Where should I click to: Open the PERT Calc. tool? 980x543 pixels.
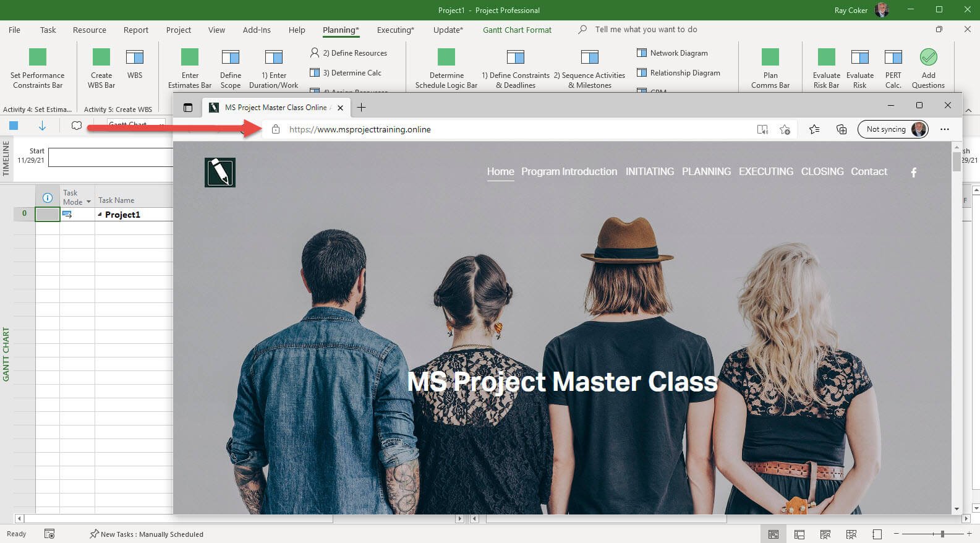tap(893, 69)
